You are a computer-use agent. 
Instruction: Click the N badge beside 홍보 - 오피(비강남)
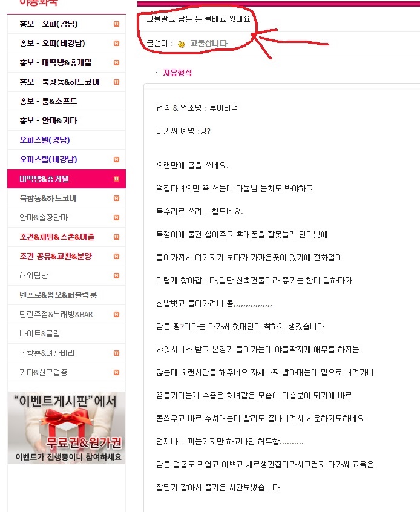[x=116, y=43]
